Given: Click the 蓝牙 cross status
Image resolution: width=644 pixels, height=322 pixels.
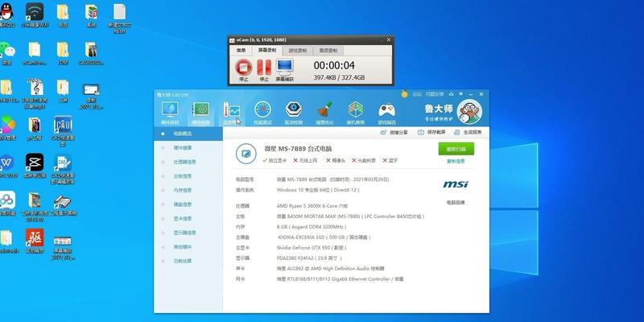Looking at the screenshot, I should pos(390,160).
